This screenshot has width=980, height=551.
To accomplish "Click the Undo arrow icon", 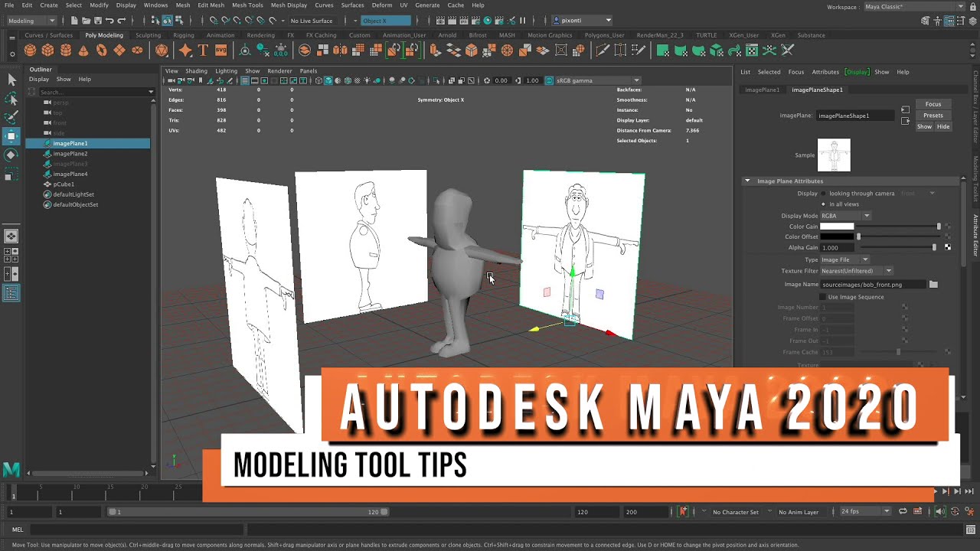I will 110,21.
